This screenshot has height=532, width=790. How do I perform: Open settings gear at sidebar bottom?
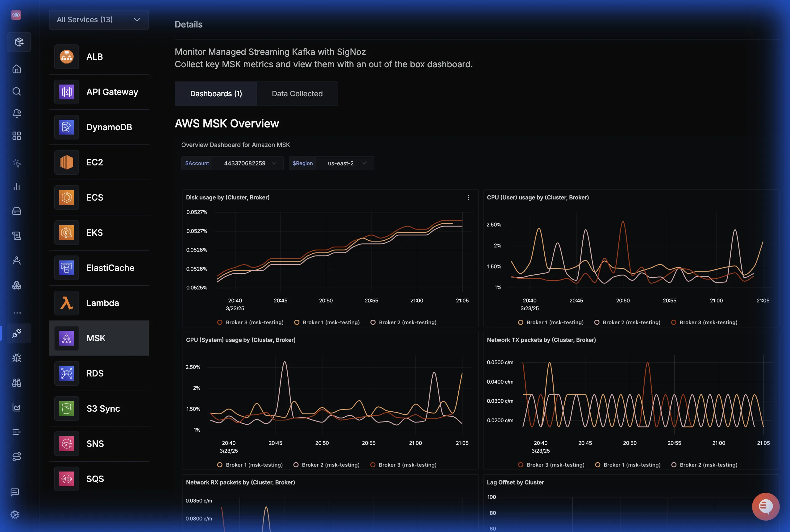coord(15,515)
